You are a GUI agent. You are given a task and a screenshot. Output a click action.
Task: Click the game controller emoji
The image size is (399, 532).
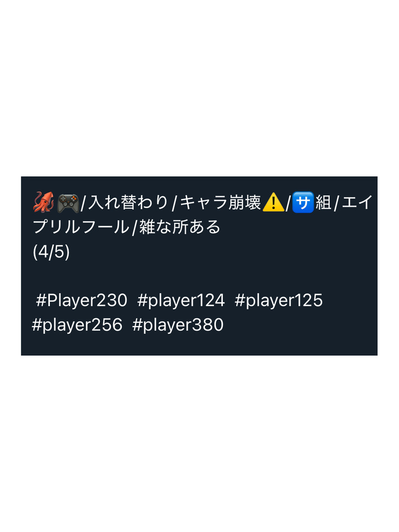point(68,202)
